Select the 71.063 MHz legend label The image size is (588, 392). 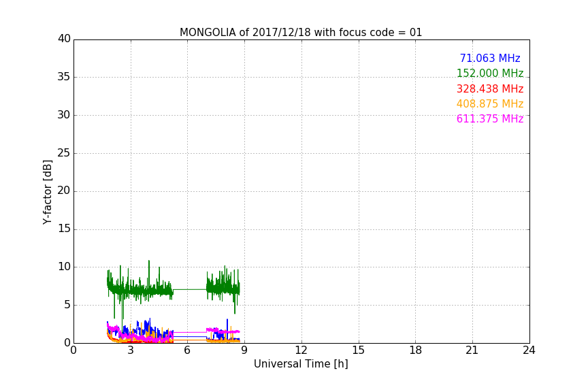point(490,58)
